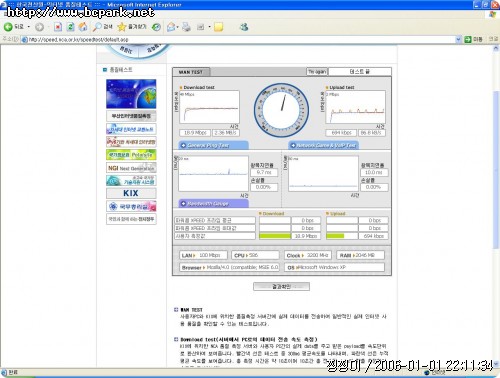Image resolution: width=500 pixels, height=378 pixels.
Task: Click the LAN 100 Mbps info field
Action: [x=203, y=255]
